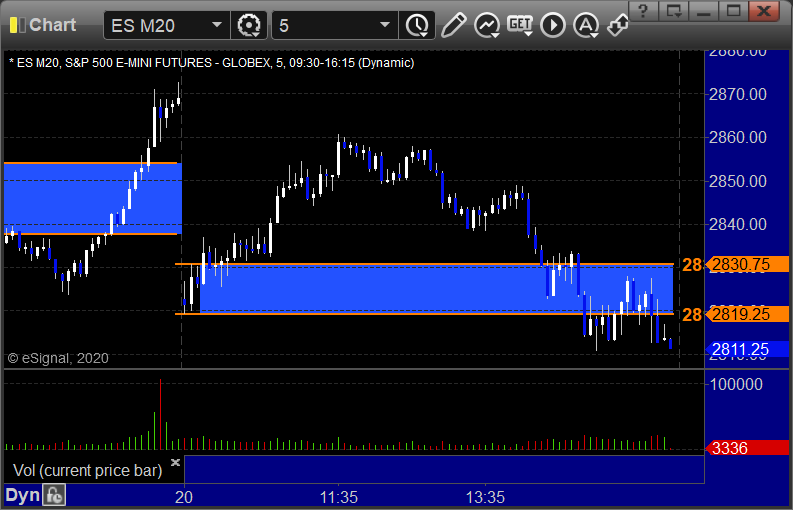Click the Chart title text in toolbar
Viewport: 793px width, 510px height.
[x=53, y=25]
